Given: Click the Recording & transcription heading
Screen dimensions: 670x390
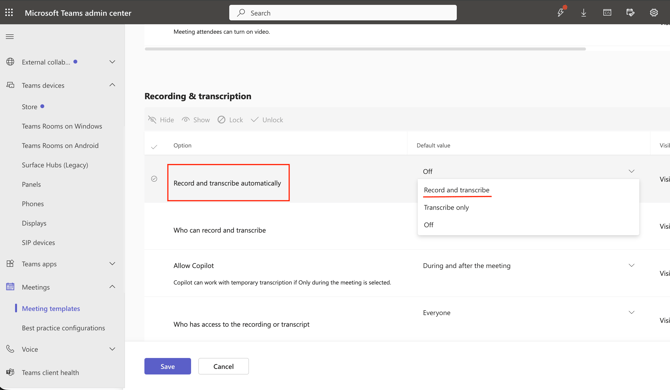Looking at the screenshot, I should tap(198, 96).
